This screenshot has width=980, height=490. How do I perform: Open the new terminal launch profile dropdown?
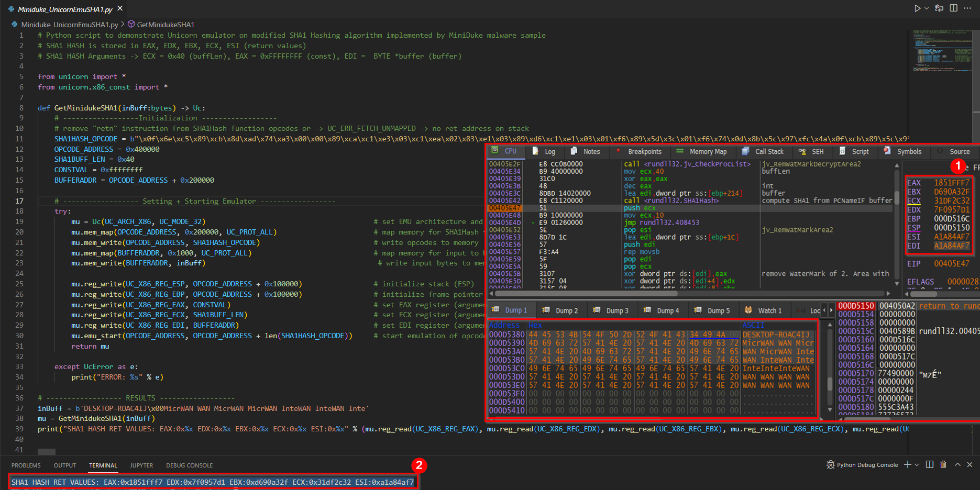(x=917, y=465)
